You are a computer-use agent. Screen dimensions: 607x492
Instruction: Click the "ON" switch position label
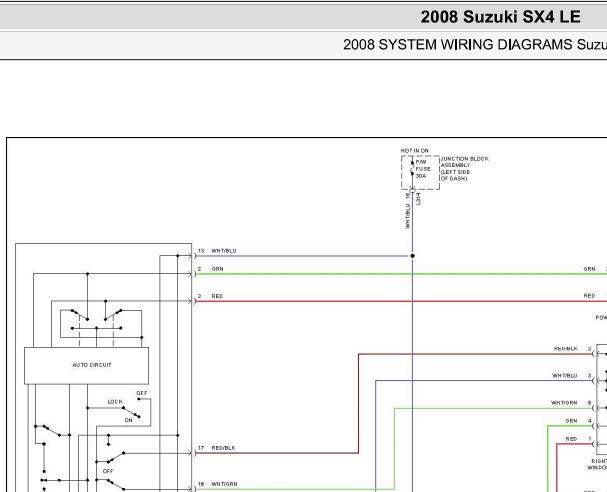tap(129, 420)
